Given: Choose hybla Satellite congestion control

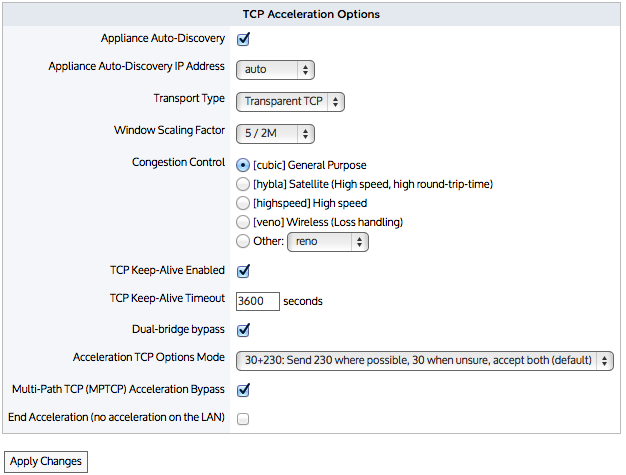Looking at the screenshot, I should coord(243,184).
